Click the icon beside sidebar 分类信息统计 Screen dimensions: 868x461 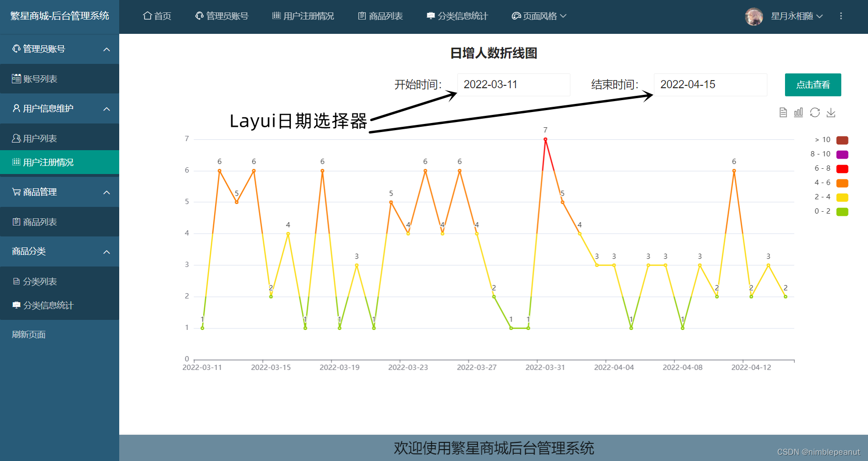click(x=17, y=305)
